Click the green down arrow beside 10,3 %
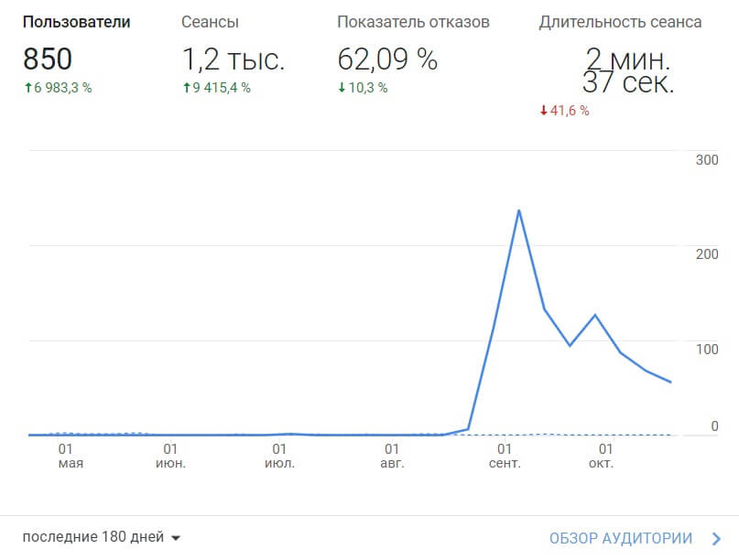Viewport: 739px width, 560px height. (x=342, y=89)
